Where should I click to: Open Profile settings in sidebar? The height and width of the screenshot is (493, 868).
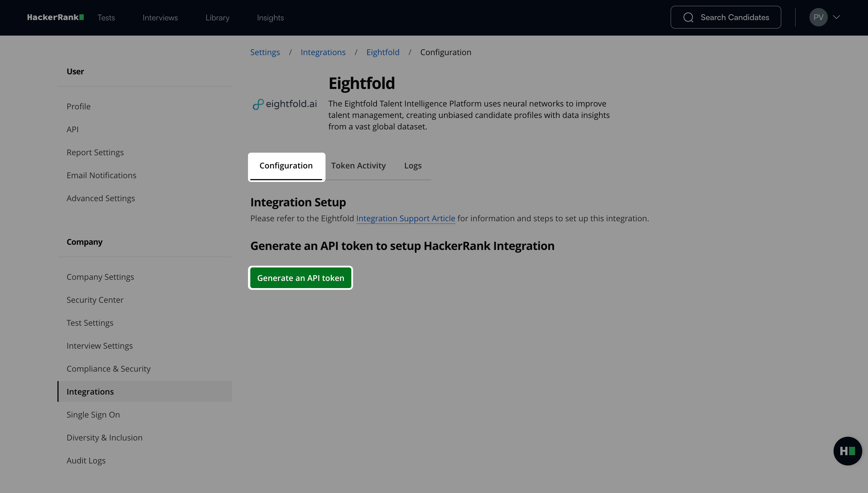tap(79, 106)
